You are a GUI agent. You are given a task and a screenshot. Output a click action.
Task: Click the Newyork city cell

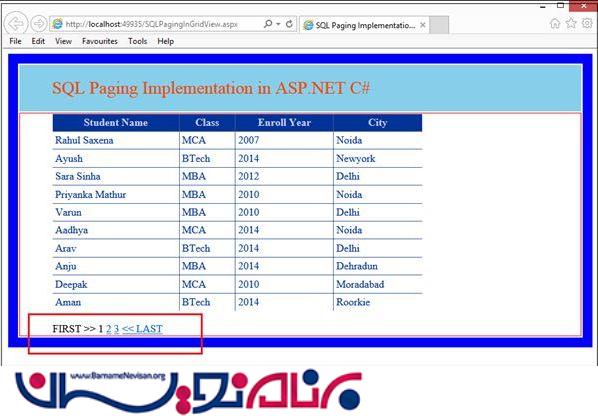pos(378,158)
